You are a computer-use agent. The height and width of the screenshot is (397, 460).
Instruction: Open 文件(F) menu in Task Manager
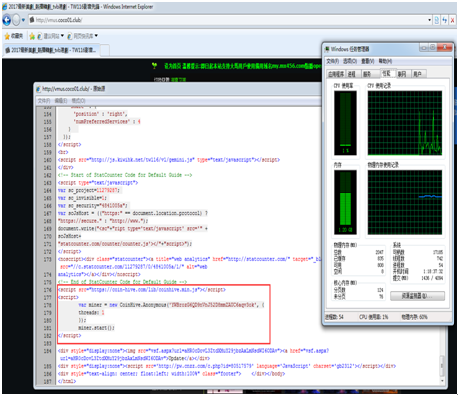[333, 61]
